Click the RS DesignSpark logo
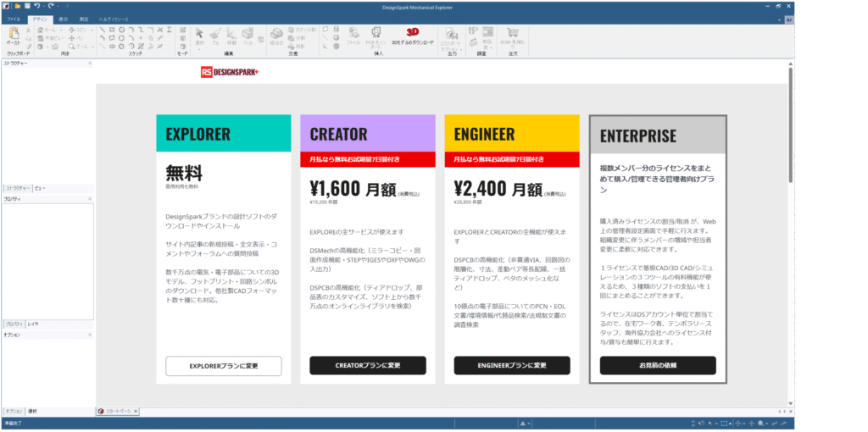This screenshot has width=868, height=432. point(231,72)
